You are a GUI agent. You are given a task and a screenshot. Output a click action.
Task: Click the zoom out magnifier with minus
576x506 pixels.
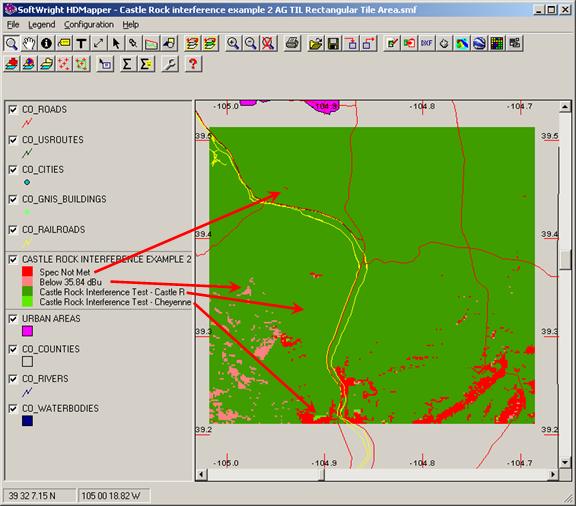point(251,43)
